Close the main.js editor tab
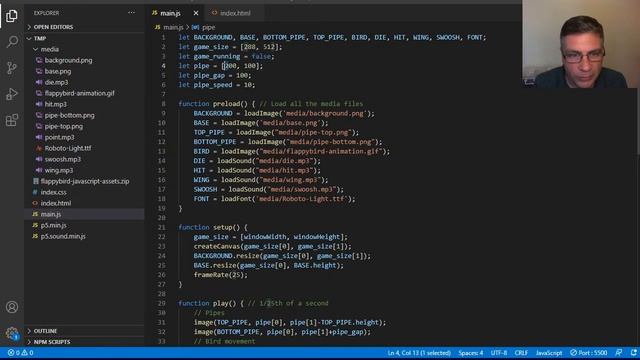Image resolution: width=640 pixels, height=360 pixels. 196,13
